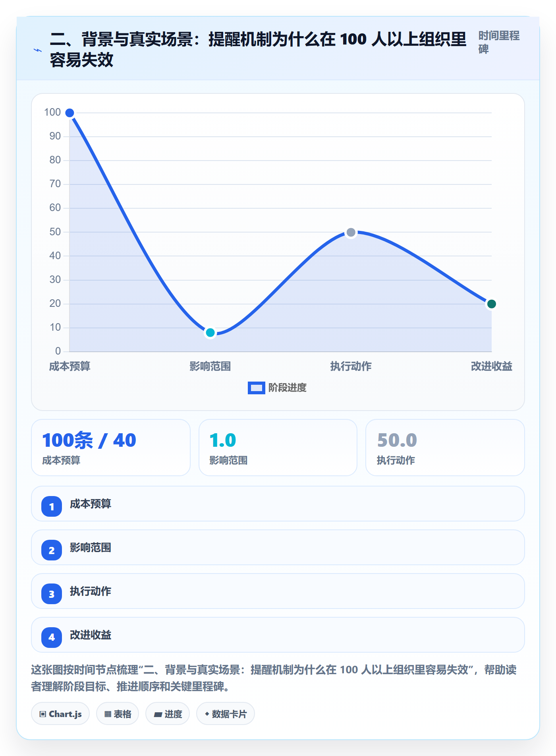The width and height of the screenshot is (556, 756).
Task: Click the 表格 tag chip
Action: click(x=118, y=714)
